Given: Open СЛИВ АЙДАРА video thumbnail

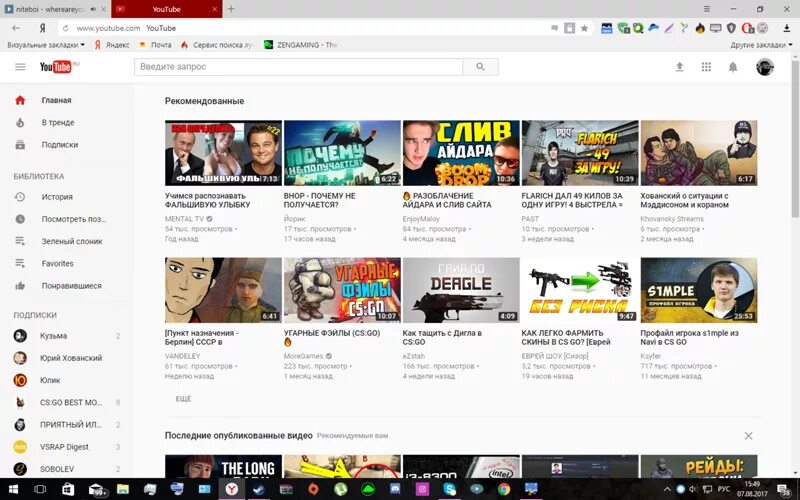Looking at the screenshot, I should pyautogui.click(x=461, y=153).
